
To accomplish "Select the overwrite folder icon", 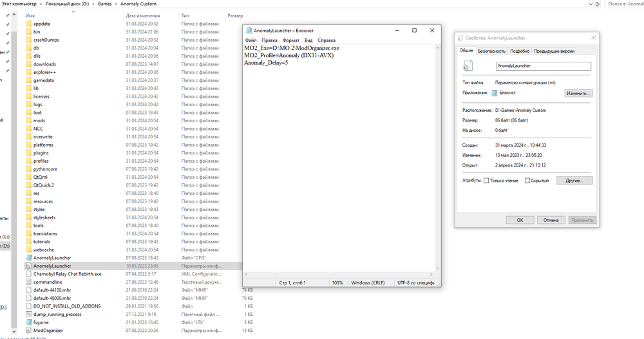I will click(x=29, y=136).
